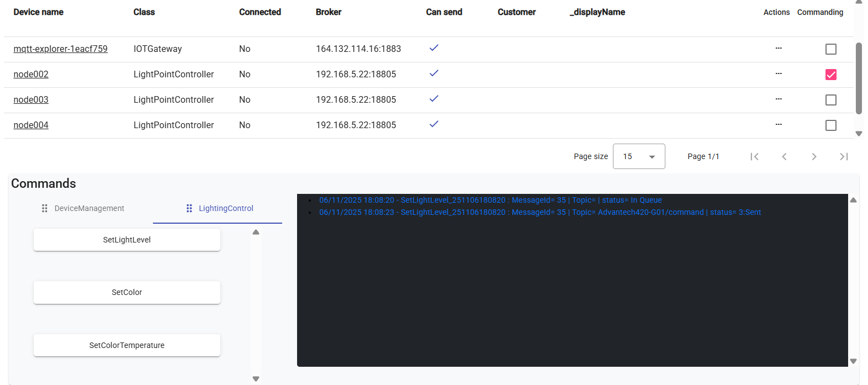
Task: Open actions menu for mqtt-explorer-1eacf759
Action: [x=778, y=49]
